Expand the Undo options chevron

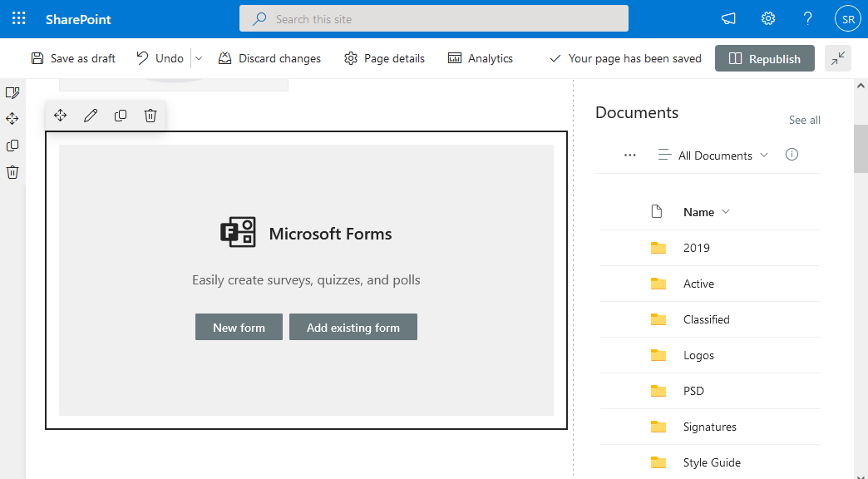tap(198, 58)
